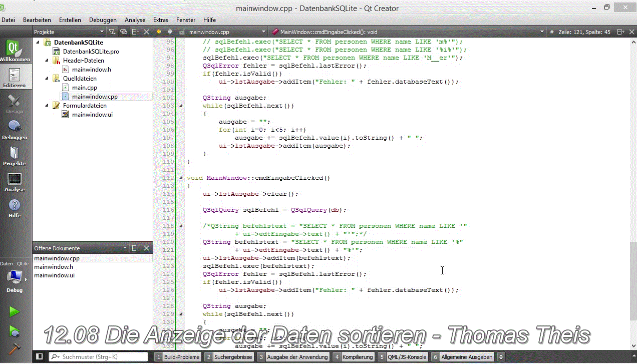This screenshot has width=637, height=364.
Task: Open the Analyse menu
Action: (135, 20)
